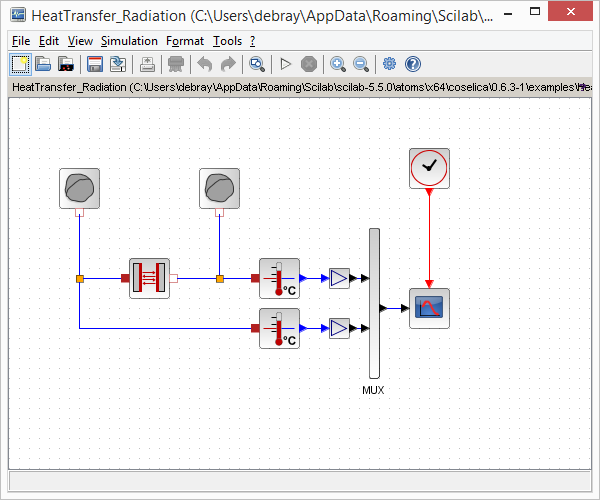This screenshot has width=600, height=500.
Task: Select the red clock-to-scope link
Action: click(429, 237)
